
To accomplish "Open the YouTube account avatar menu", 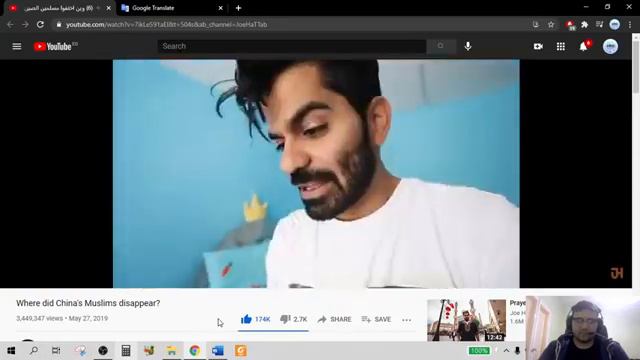I will point(610,47).
